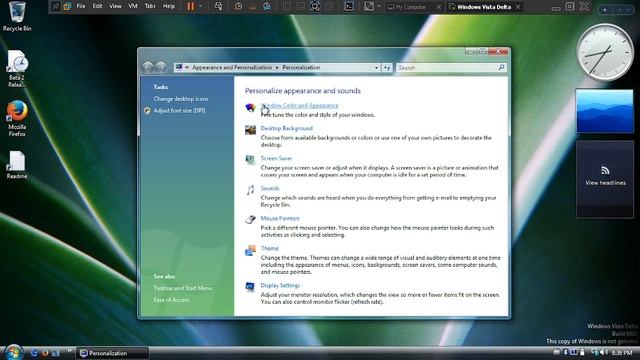This screenshot has height=360, width=640.
Task: Launch Mozilla Firefox from the desktop
Action: pyautogui.click(x=17, y=118)
